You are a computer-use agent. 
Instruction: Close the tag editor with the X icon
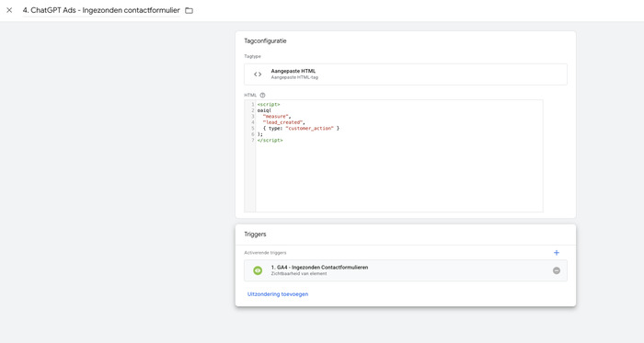click(9, 10)
